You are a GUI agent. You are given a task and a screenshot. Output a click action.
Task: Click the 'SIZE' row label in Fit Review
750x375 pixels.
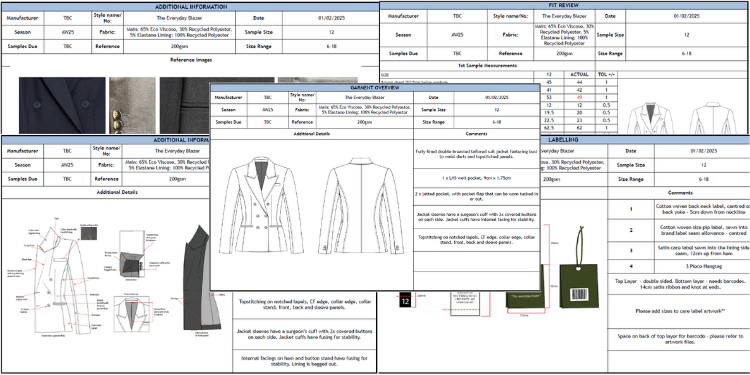pos(385,75)
